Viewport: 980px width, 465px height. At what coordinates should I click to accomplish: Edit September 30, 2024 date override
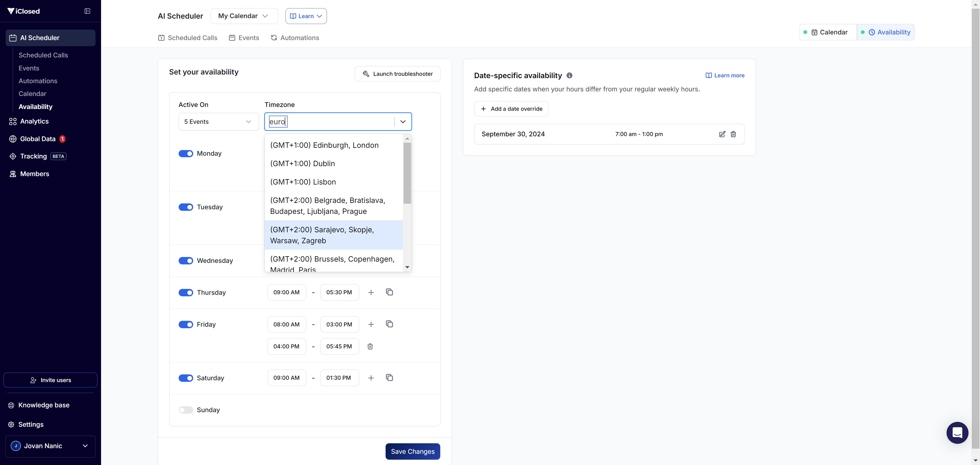click(x=722, y=134)
